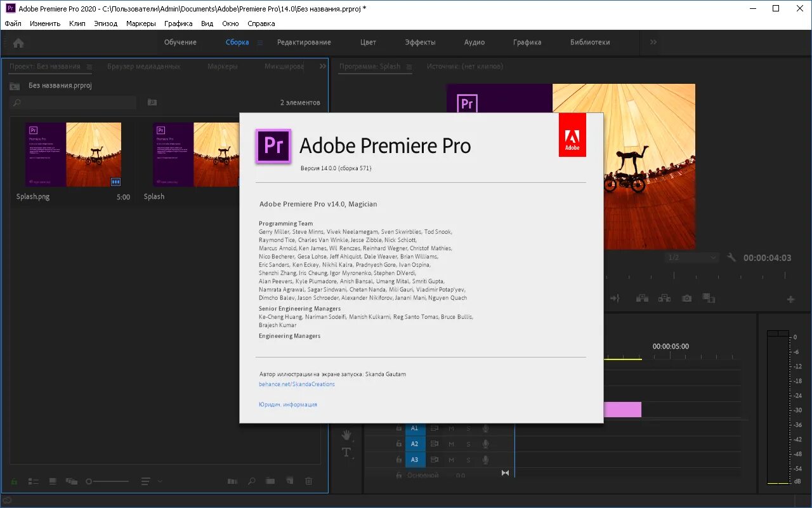
Task: Click Create new search bin icon
Action: click(x=152, y=102)
